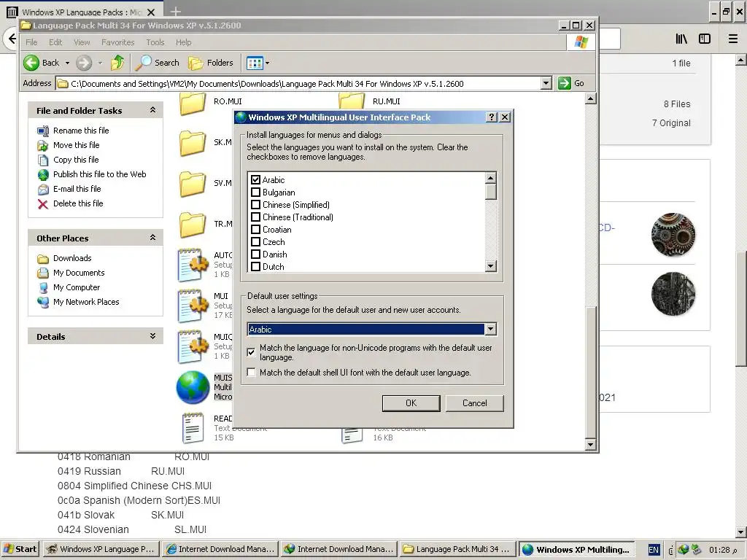Go up one folder level icon
The height and width of the screenshot is (560, 747).
[117, 63]
